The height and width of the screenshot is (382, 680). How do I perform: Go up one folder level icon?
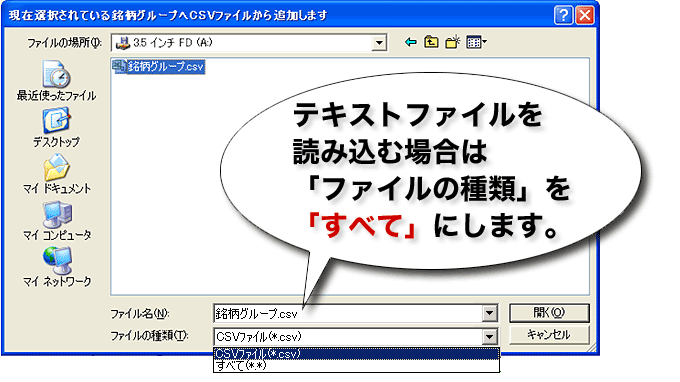point(431,42)
